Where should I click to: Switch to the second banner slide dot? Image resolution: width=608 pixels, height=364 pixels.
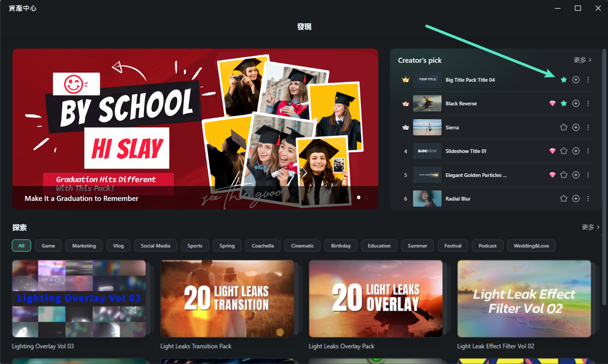(x=359, y=197)
